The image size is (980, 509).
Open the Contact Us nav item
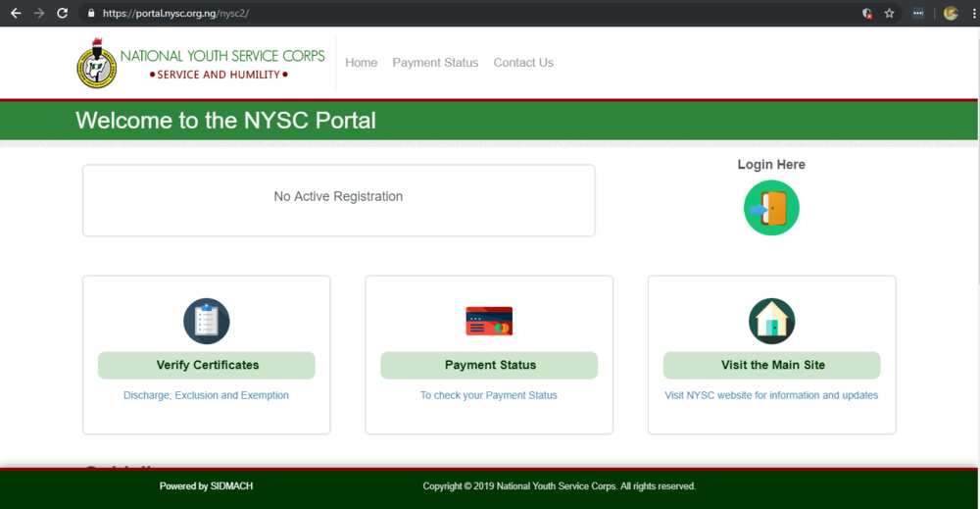523,63
